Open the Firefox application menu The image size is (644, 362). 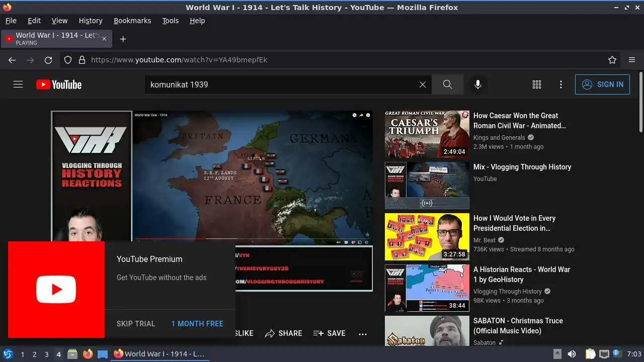point(632,60)
